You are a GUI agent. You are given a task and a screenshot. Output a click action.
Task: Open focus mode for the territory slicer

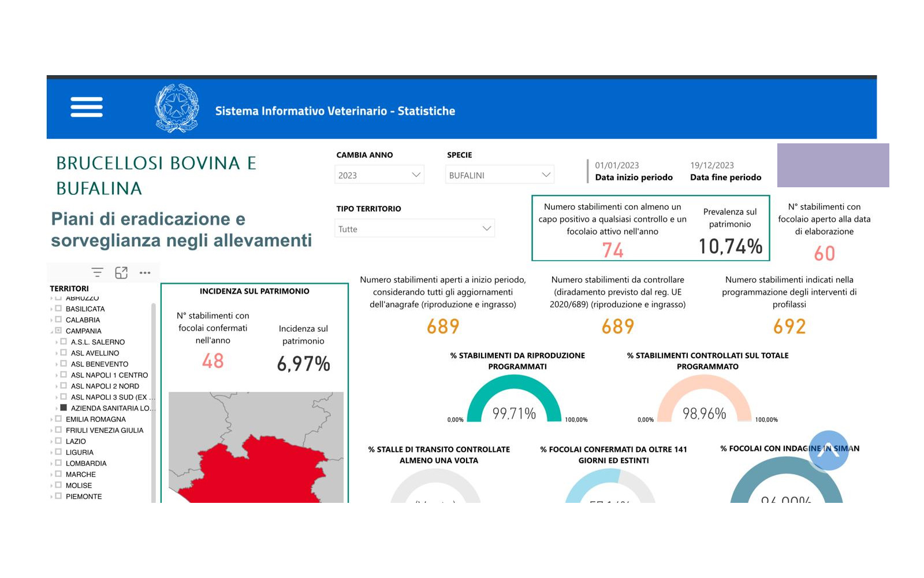click(121, 272)
